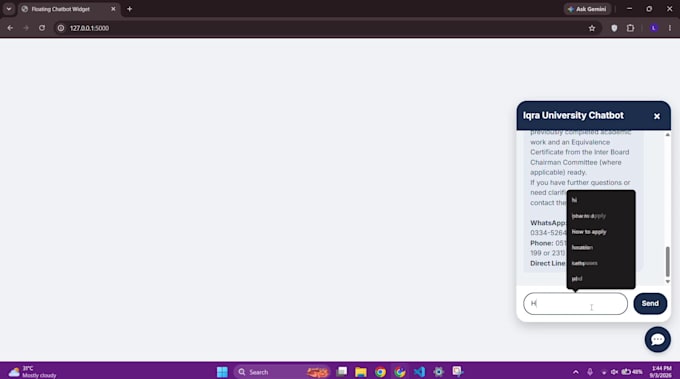Open the Chrome profile avatar
680x379 pixels.
[654, 28]
